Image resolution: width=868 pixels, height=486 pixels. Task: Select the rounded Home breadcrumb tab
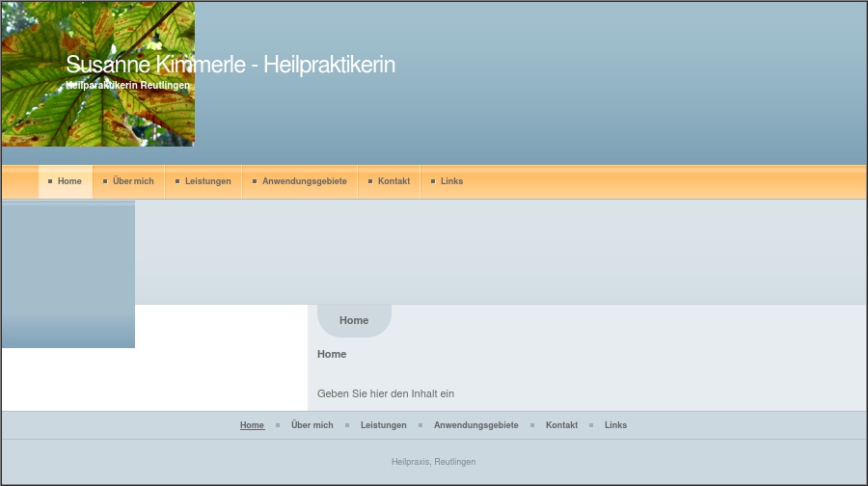tap(354, 320)
